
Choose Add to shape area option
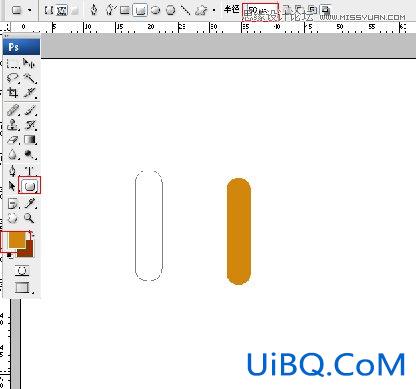(287, 9)
